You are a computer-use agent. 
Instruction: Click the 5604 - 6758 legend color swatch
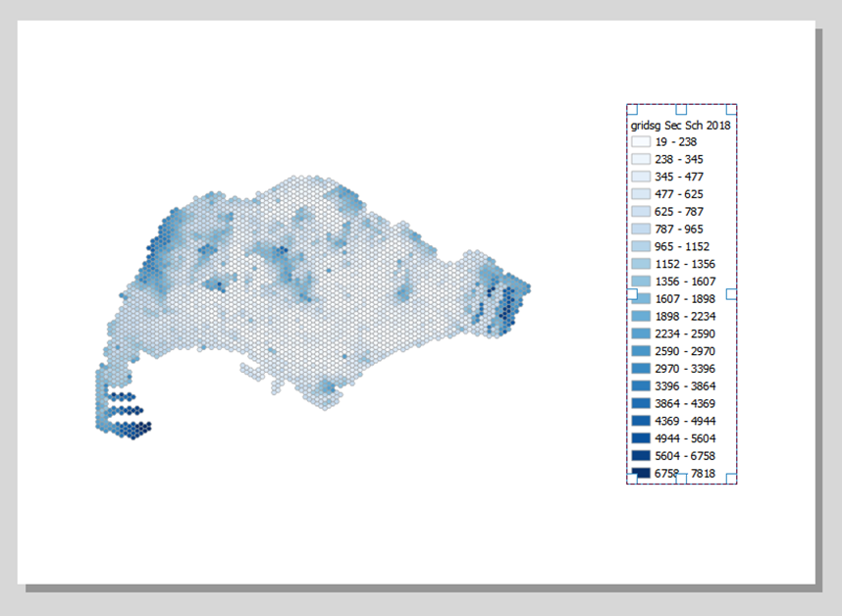[x=641, y=455]
